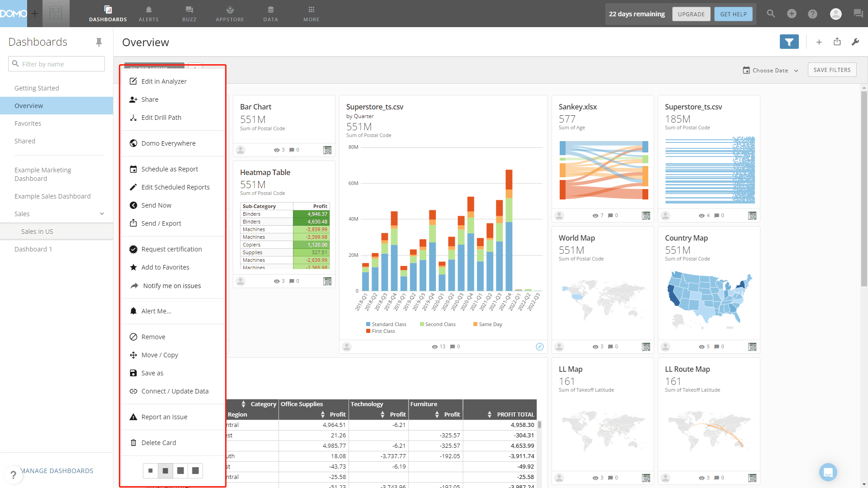Screen dimensions: 868x488
Task: Open the wrench settings for Overview
Action: (x=855, y=42)
